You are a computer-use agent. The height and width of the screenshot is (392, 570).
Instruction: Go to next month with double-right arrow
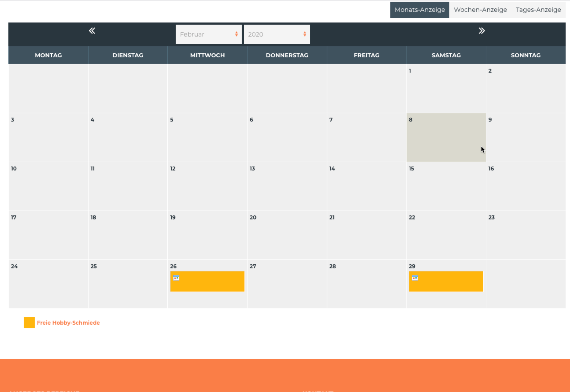point(481,31)
